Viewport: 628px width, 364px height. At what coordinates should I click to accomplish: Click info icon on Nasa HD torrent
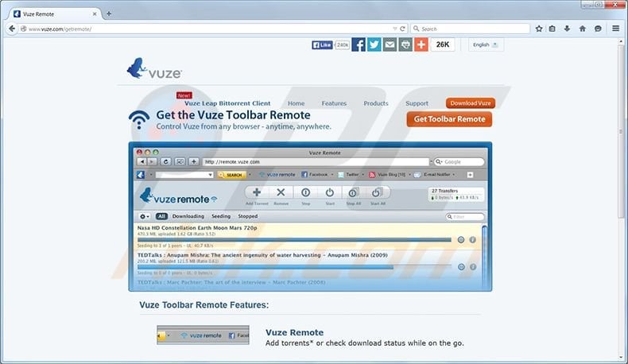(473, 239)
